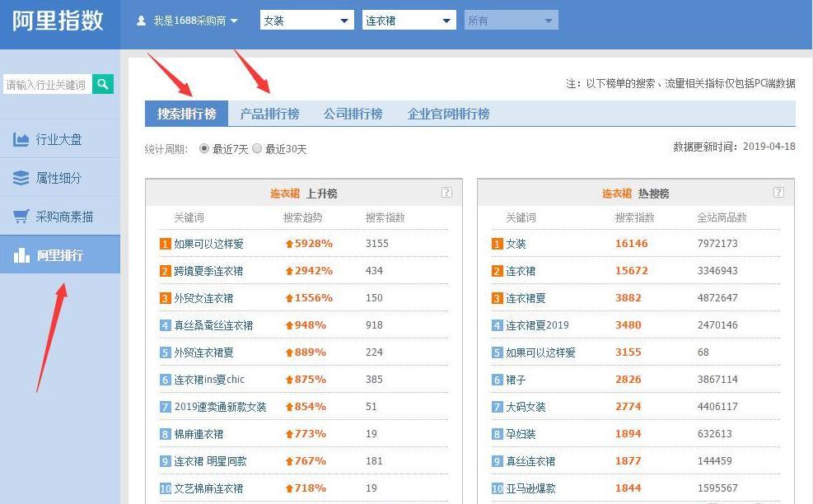Click the 请输入行业关键词 search field

click(47, 83)
